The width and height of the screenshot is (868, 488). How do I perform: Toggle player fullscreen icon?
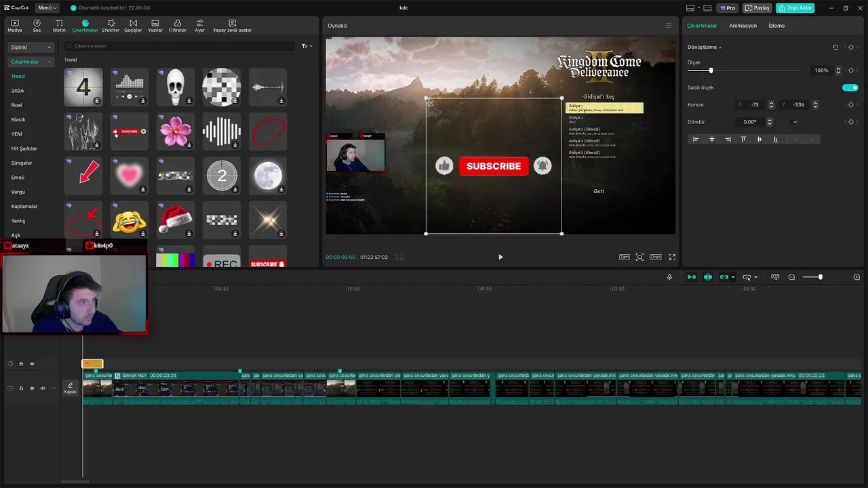tap(672, 258)
